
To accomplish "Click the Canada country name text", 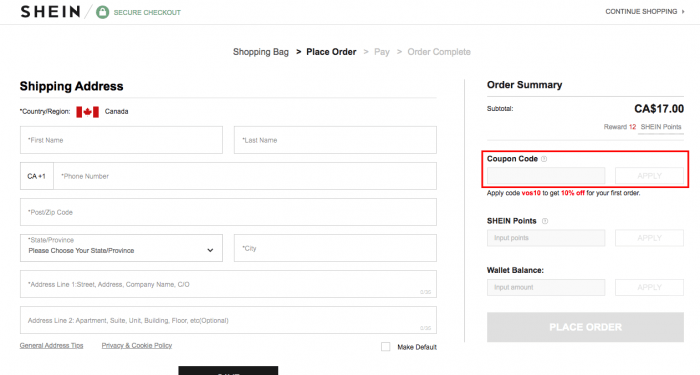I will click(117, 112).
